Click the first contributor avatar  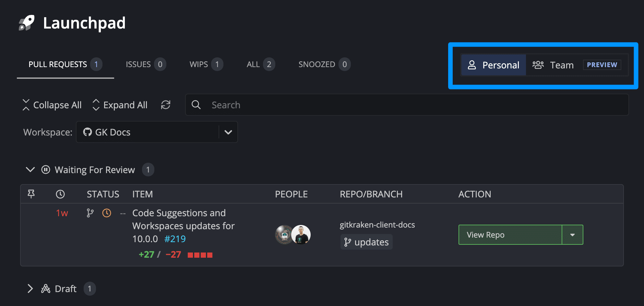point(284,235)
